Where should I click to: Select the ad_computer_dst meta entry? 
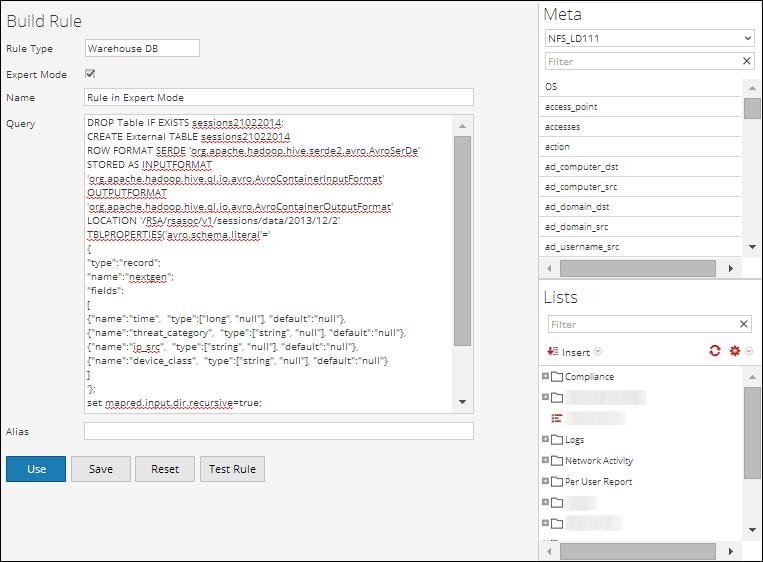(640, 167)
